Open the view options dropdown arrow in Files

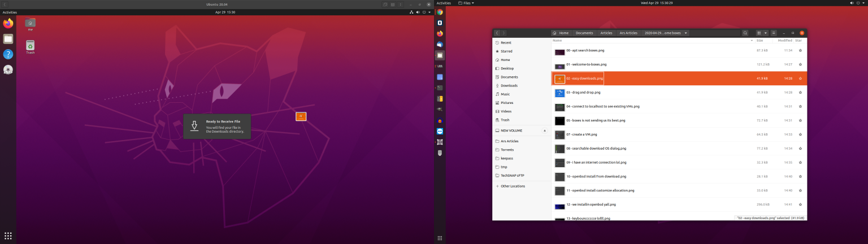(766, 33)
